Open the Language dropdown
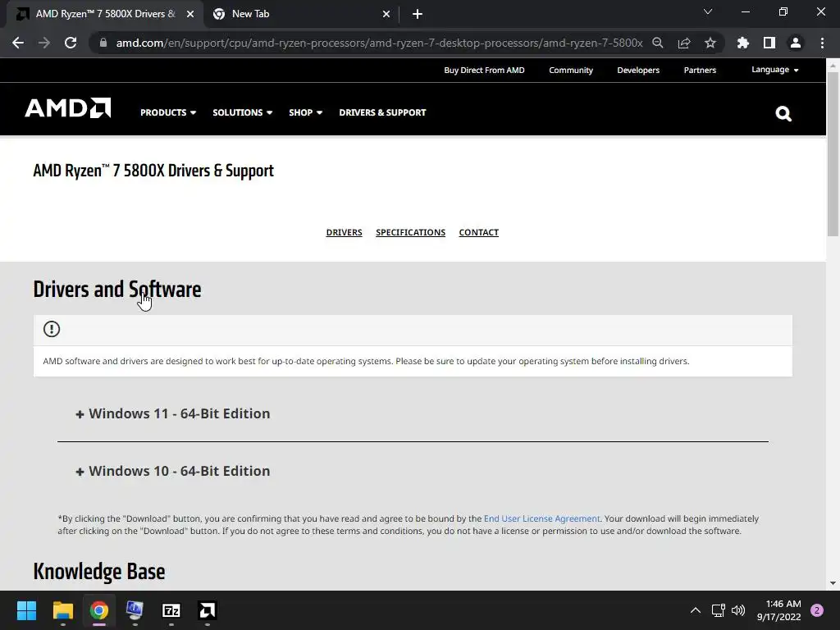Screen dimensions: 840x630 coord(774,70)
